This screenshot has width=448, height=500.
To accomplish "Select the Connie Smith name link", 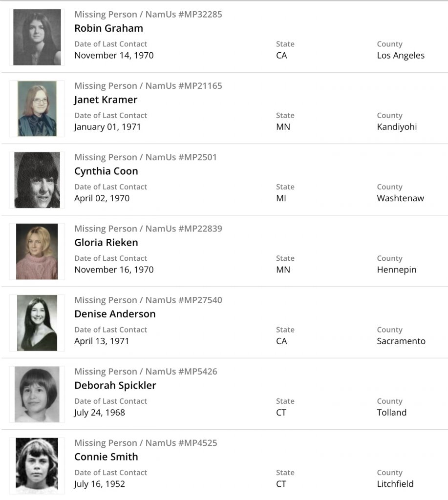I will click(x=106, y=457).
